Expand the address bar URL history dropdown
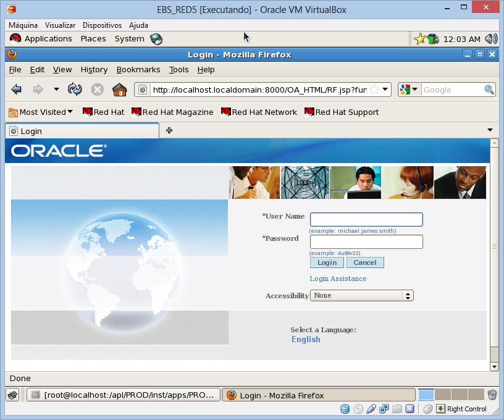This screenshot has height=420, width=504. (385, 90)
